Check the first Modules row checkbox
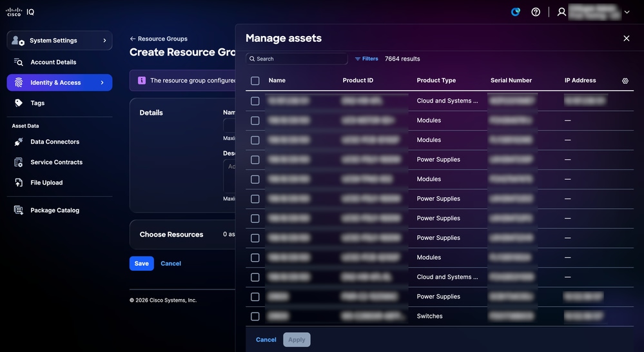This screenshot has width=644, height=352. 255,121
